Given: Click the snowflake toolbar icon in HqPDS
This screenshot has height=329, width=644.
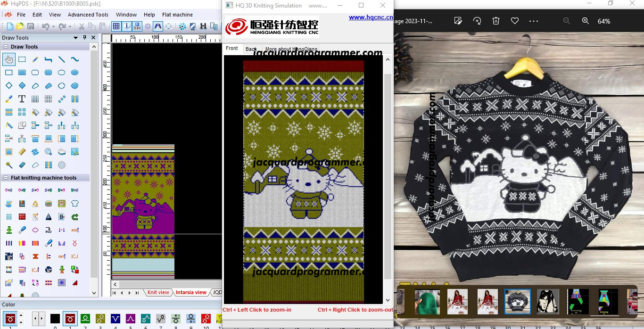Looking at the screenshot, I should 182,26.
